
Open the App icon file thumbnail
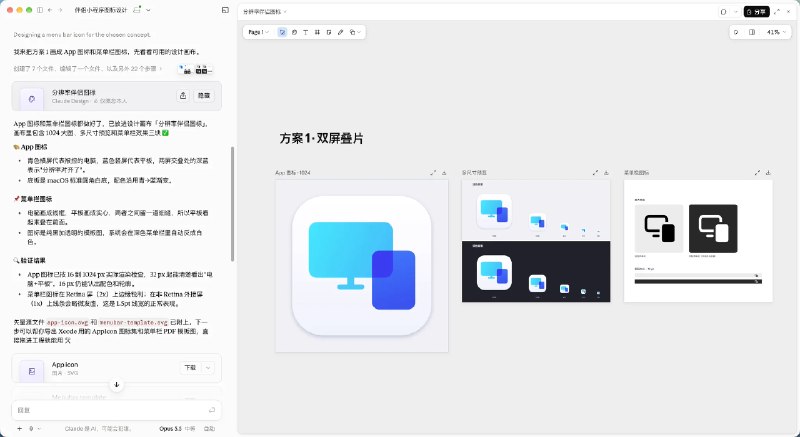pos(32,371)
